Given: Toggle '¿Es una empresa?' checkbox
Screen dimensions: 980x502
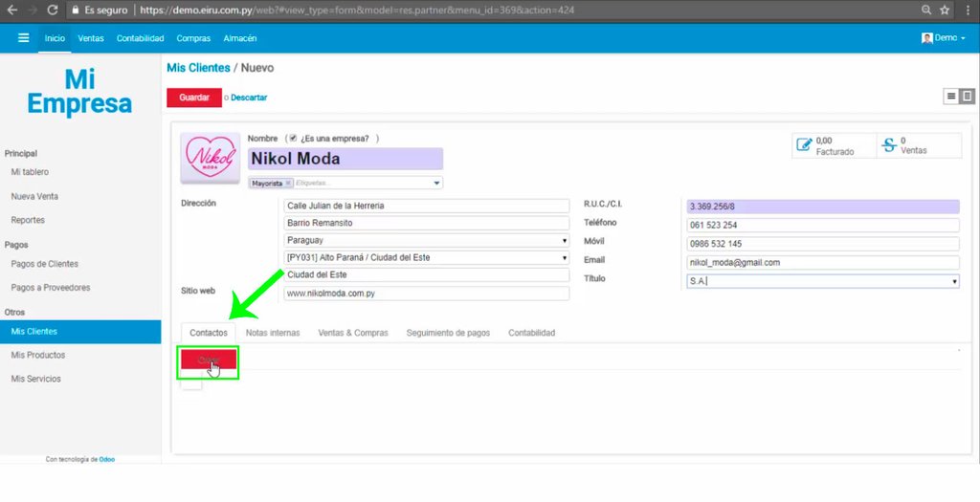Looking at the screenshot, I should tap(293, 138).
